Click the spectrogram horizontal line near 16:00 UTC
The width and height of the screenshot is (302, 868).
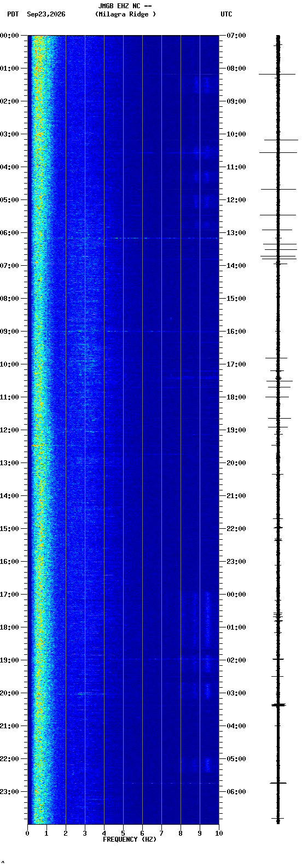tap(123, 332)
